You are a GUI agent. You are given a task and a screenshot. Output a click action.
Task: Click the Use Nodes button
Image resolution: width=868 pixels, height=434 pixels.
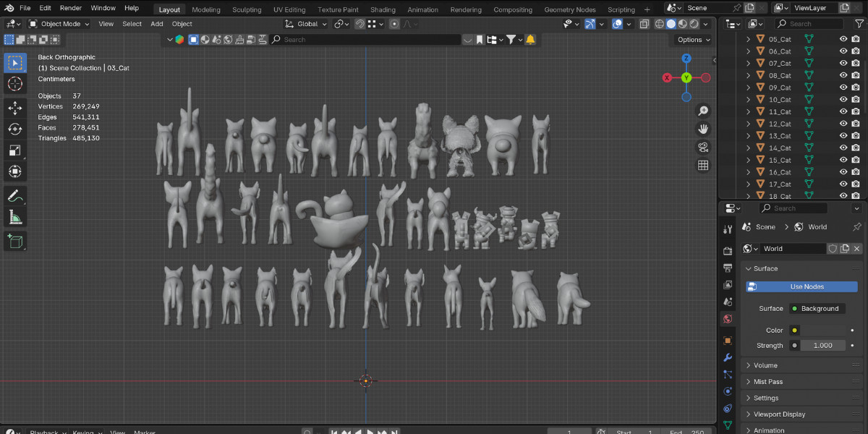coord(801,286)
